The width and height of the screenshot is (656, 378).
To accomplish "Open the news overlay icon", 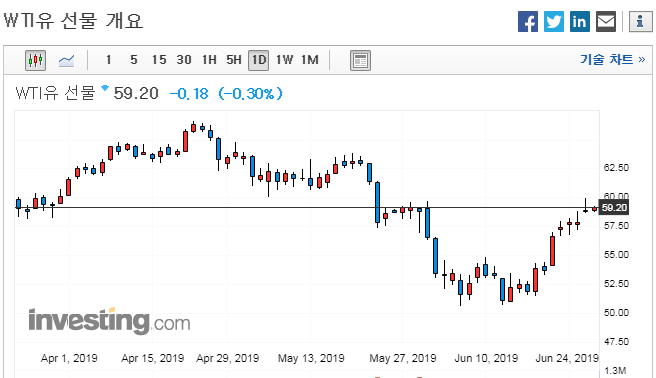I will click(x=360, y=61).
